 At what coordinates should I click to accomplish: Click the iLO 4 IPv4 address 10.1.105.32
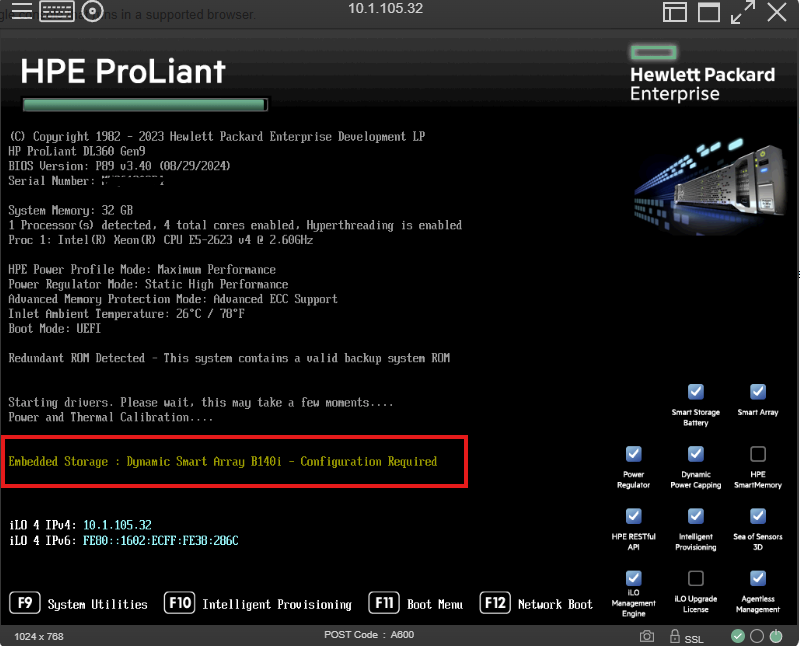point(117,525)
